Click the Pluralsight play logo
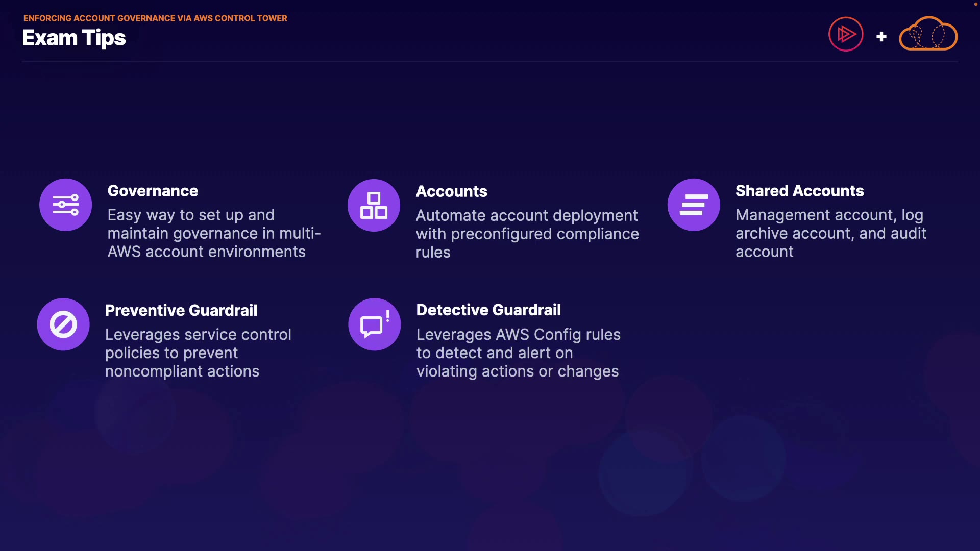Screen dimensions: 980x551 pyautogui.click(x=846, y=35)
